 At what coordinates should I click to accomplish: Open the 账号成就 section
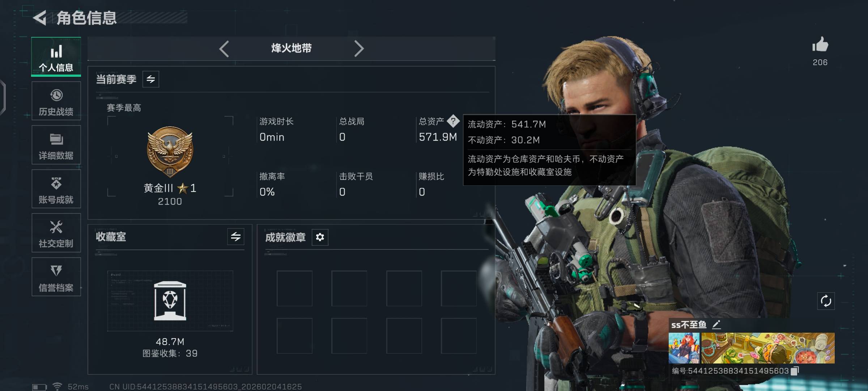tap(56, 189)
